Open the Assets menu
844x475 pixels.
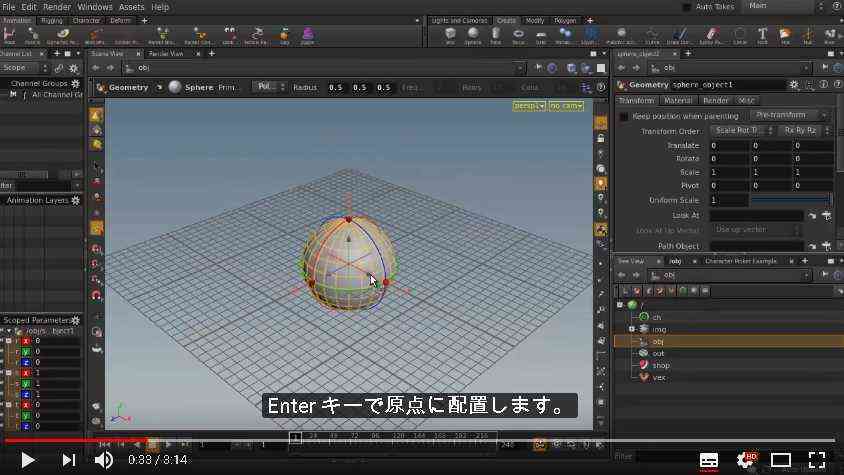coord(131,7)
